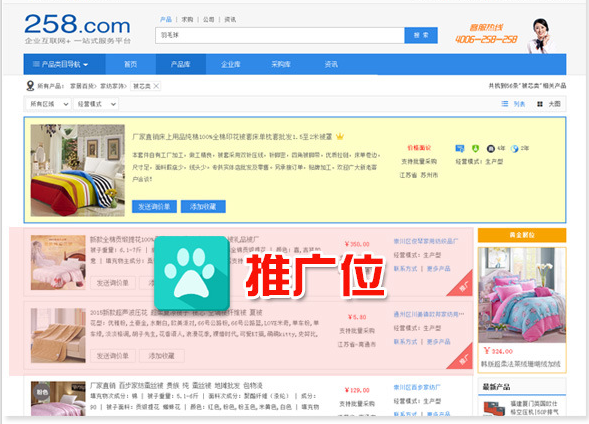This screenshot has height=424, width=589.
Task: Click the location pin icon in breadcrumb
Action: [30, 86]
